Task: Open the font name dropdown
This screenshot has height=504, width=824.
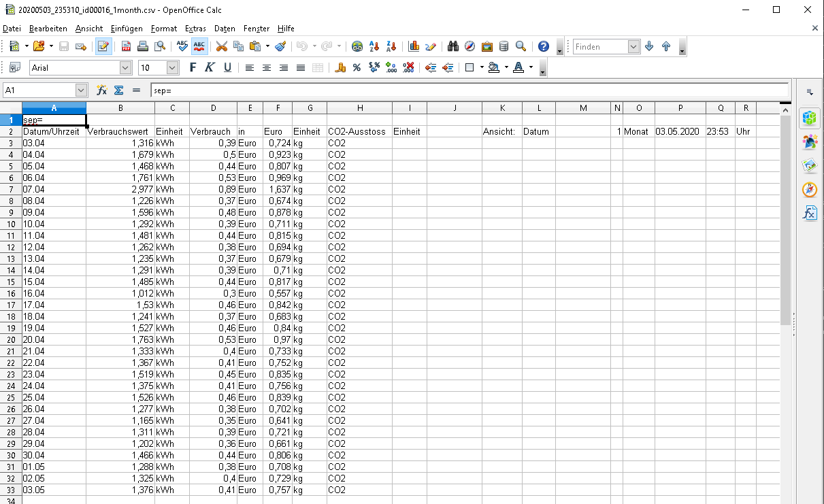Action: 125,67
